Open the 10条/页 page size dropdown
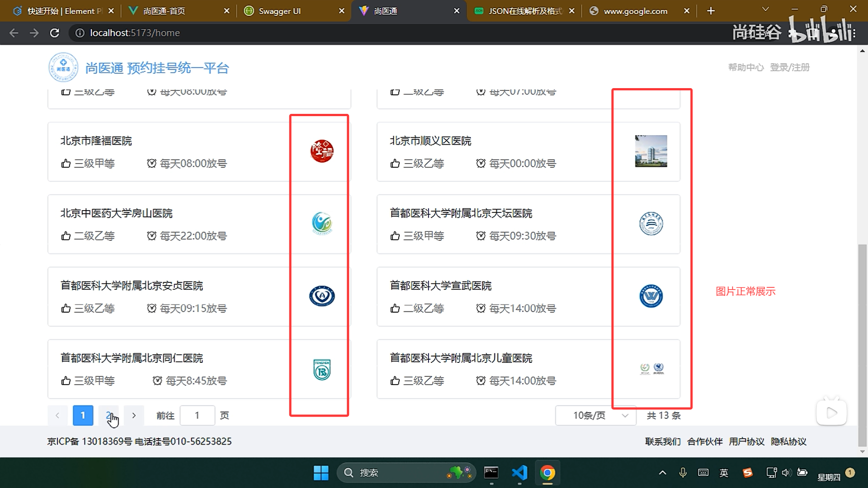This screenshot has width=868, height=488. (x=595, y=415)
